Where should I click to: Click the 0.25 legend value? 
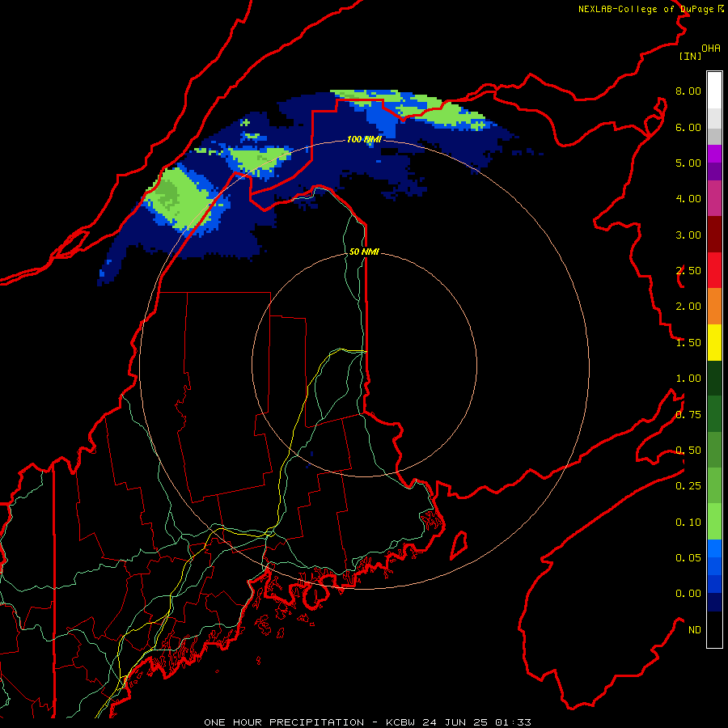(688, 486)
